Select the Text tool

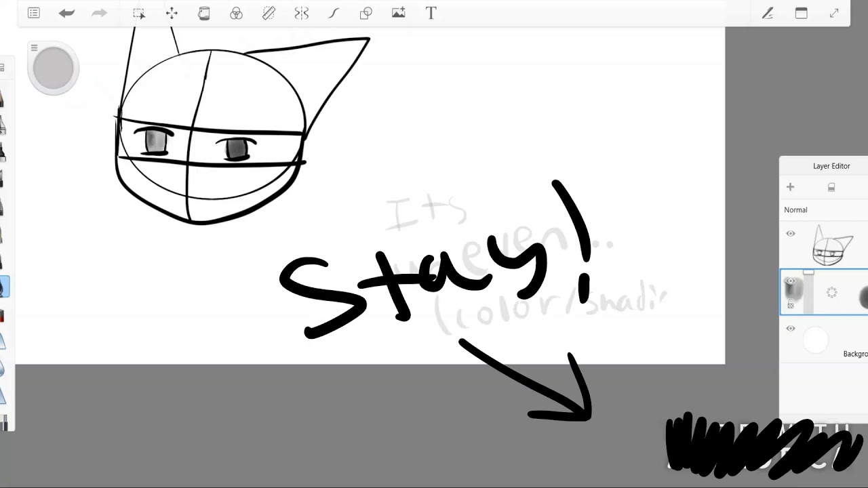pyautogui.click(x=431, y=13)
